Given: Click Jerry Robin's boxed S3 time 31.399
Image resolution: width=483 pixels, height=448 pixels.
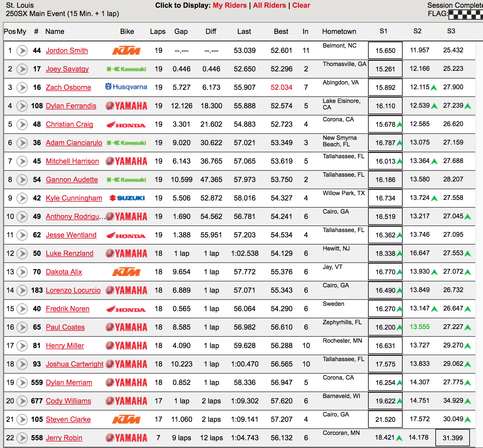Looking at the screenshot, I should point(453,438).
